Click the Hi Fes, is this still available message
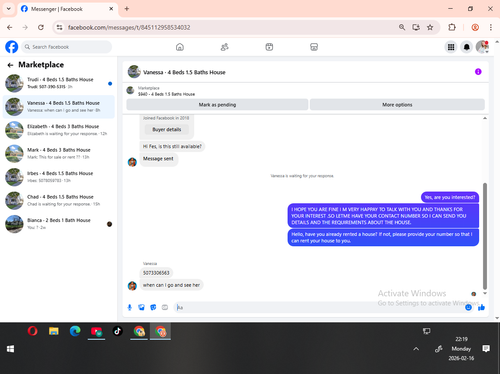 172,146
